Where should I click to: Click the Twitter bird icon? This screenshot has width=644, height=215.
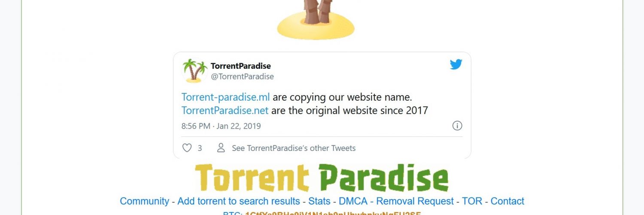[x=456, y=64]
